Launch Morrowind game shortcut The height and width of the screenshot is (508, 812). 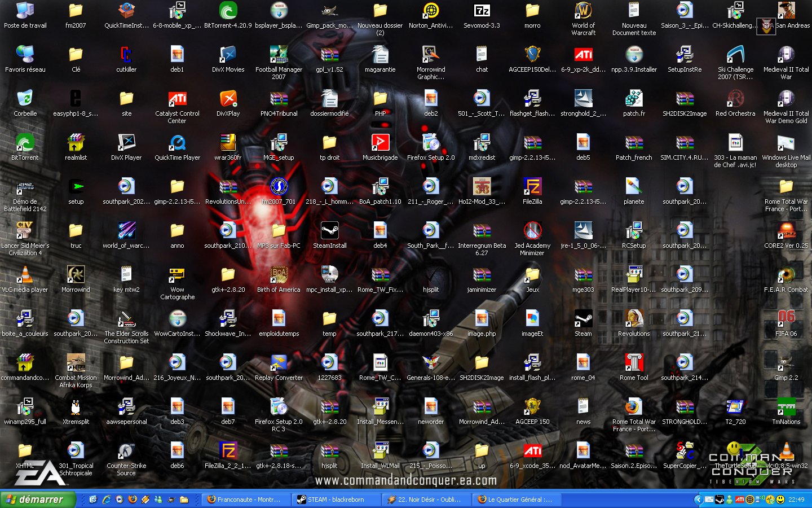pyautogui.click(x=76, y=279)
